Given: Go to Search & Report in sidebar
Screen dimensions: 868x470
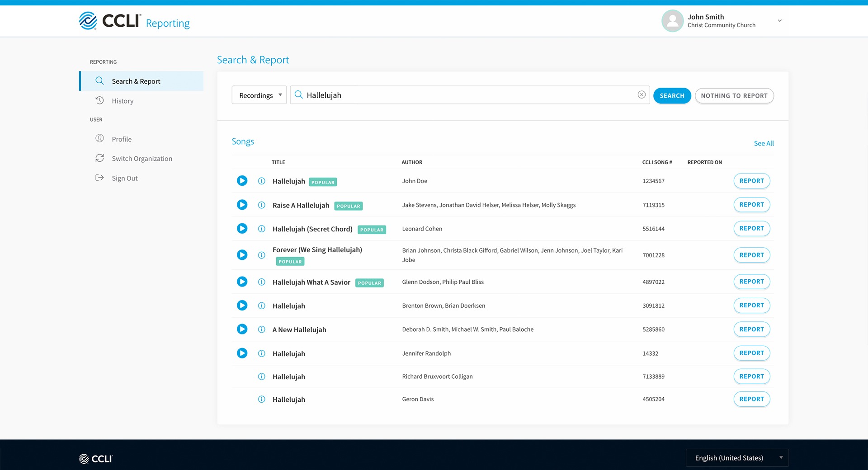Looking at the screenshot, I should pyautogui.click(x=142, y=81).
